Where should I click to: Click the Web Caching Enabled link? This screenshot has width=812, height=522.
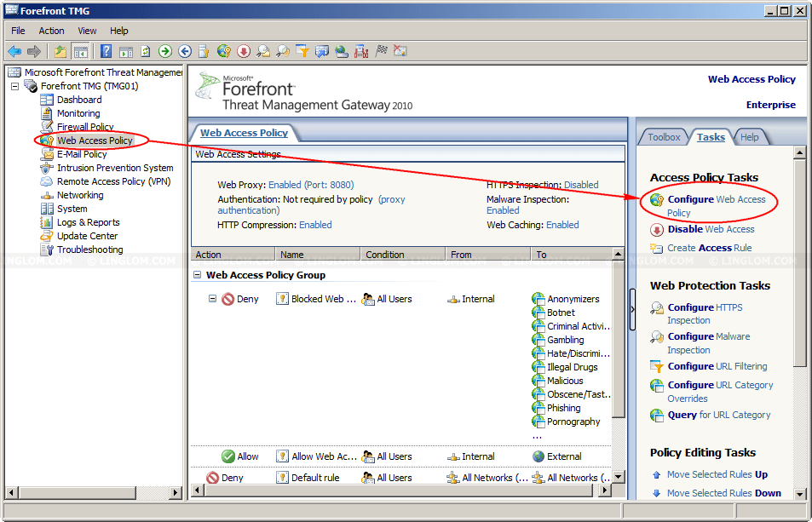point(562,225)
